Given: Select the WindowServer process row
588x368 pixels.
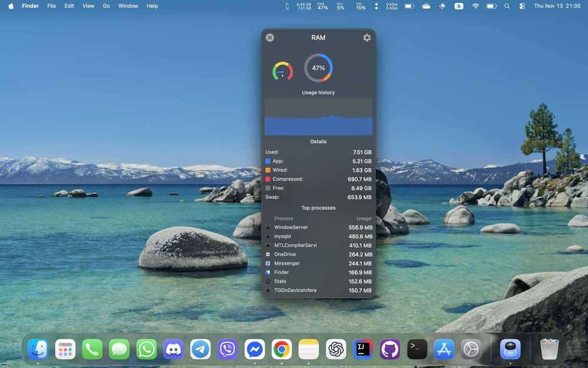Looking at the screenshot, I should [318, 227].
